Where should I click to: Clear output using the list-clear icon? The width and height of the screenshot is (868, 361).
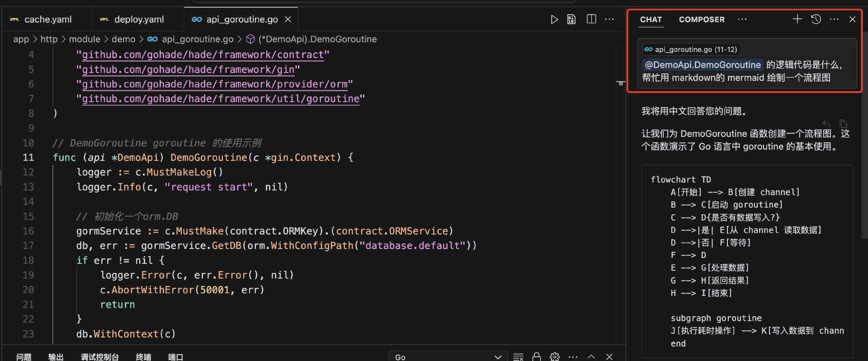519,356
